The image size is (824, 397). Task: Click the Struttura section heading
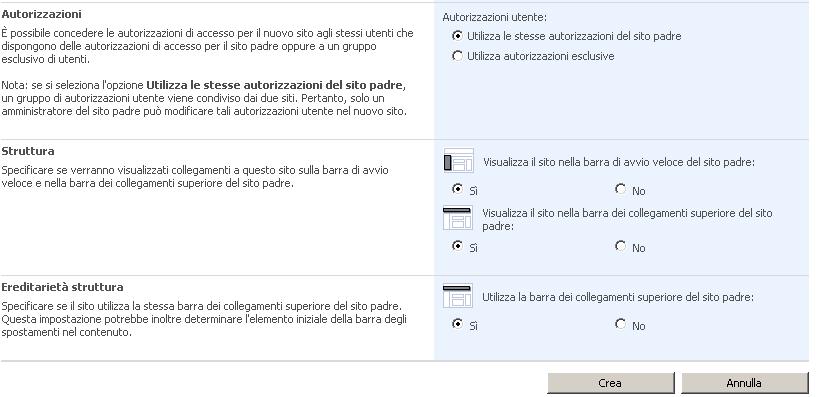click(28, 151)
